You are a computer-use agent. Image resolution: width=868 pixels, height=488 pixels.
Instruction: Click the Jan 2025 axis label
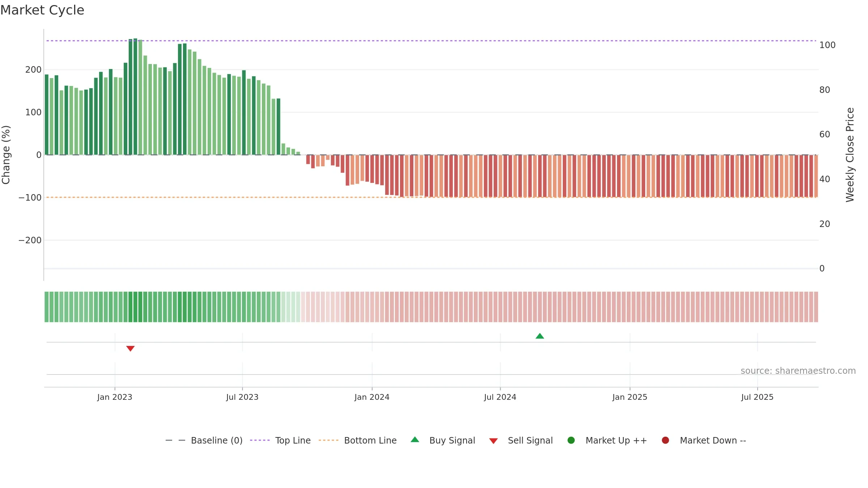630,397
